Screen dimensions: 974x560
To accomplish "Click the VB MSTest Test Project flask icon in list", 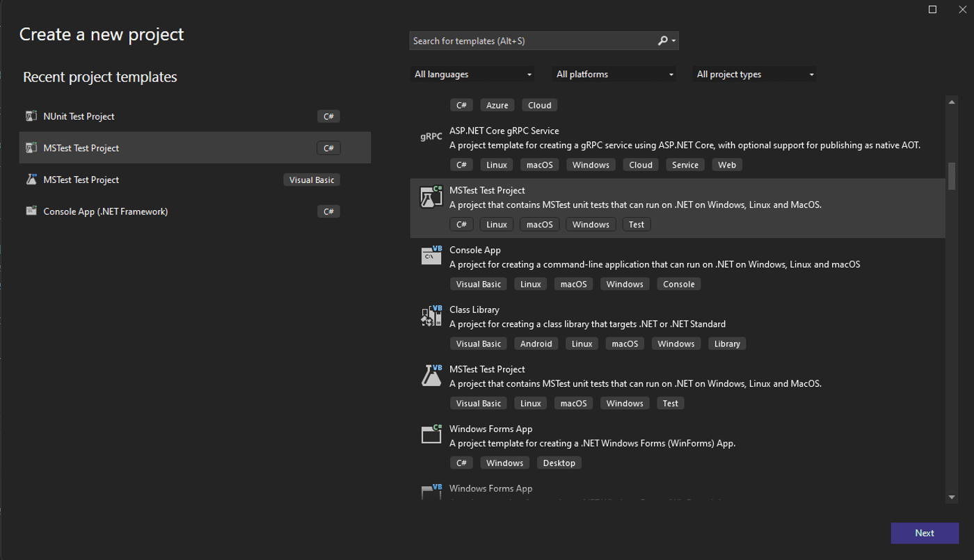I will 431,375.
